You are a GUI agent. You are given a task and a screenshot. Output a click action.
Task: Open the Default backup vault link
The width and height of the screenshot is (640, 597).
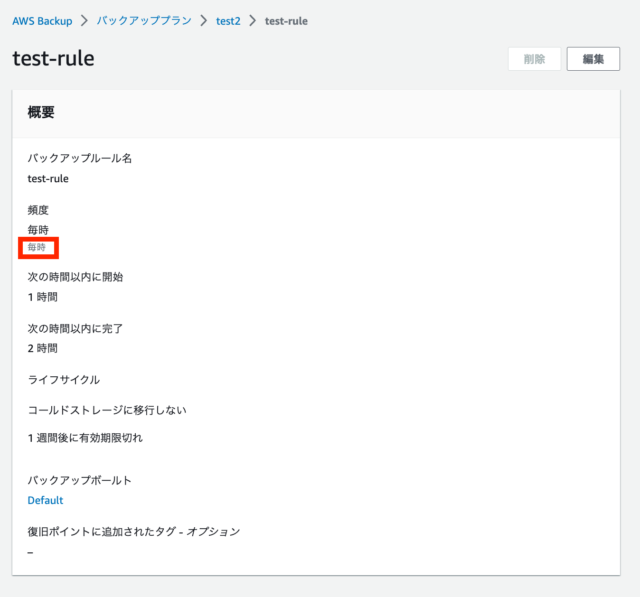point(45,500)
